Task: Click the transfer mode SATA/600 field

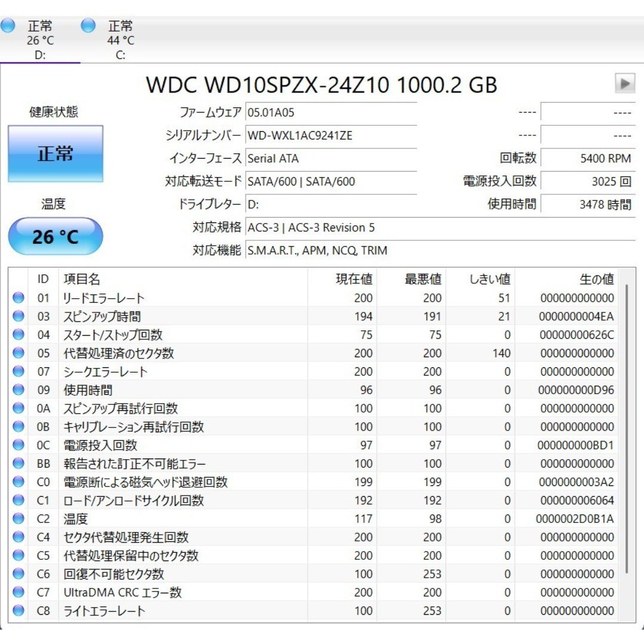Action: click(x=331, y=181)
